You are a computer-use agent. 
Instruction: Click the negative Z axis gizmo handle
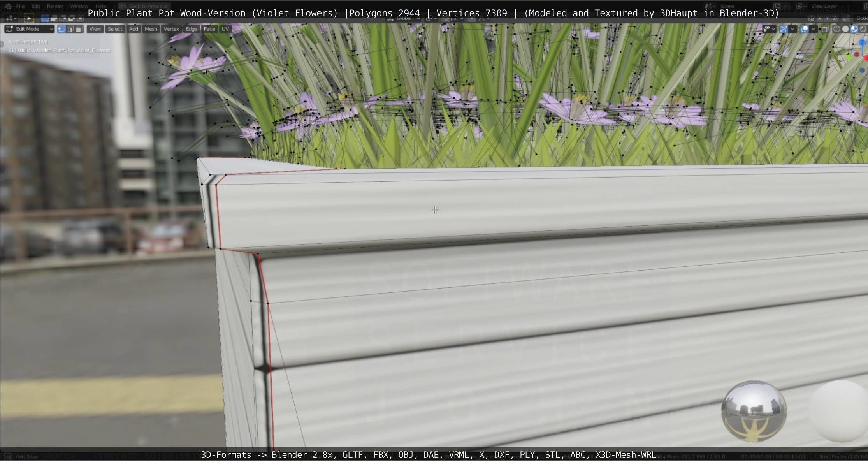pyautogui.click(x=862, y=70)
